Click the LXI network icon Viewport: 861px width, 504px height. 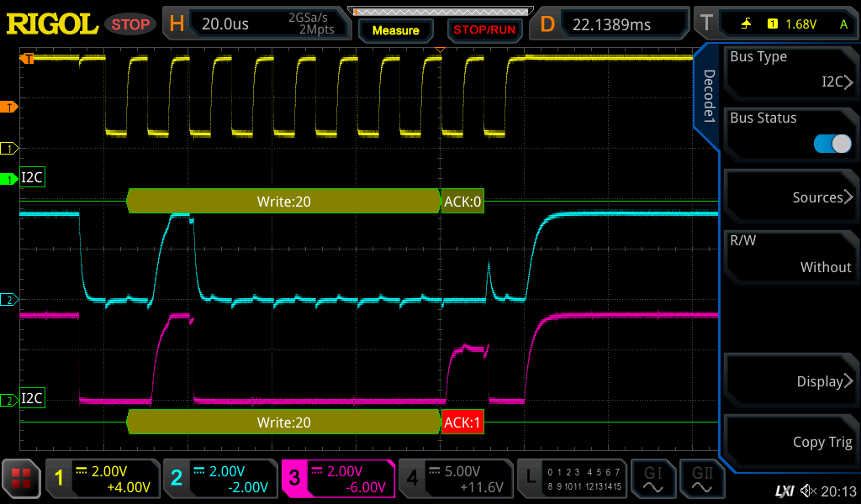pos(785,491)
